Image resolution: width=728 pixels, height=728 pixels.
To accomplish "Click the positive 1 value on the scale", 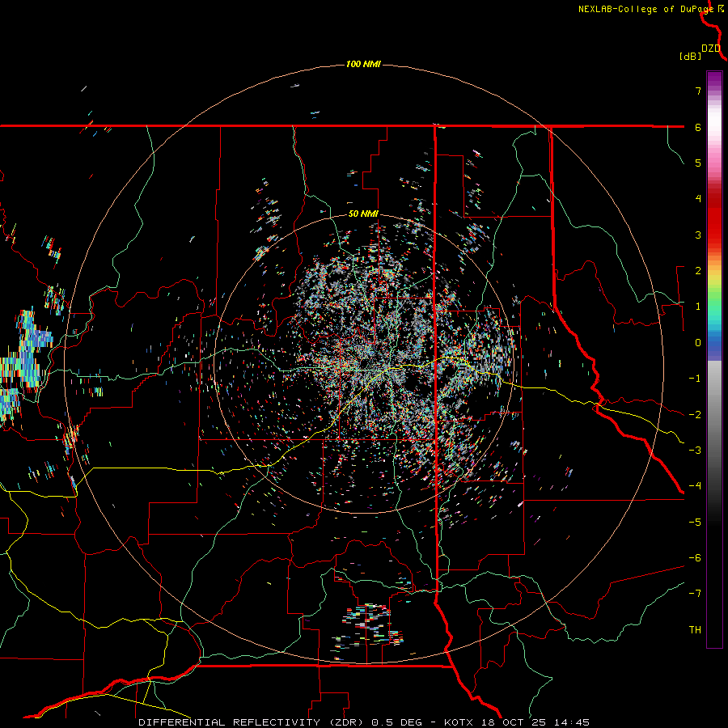I will click(x=698, y=307).
